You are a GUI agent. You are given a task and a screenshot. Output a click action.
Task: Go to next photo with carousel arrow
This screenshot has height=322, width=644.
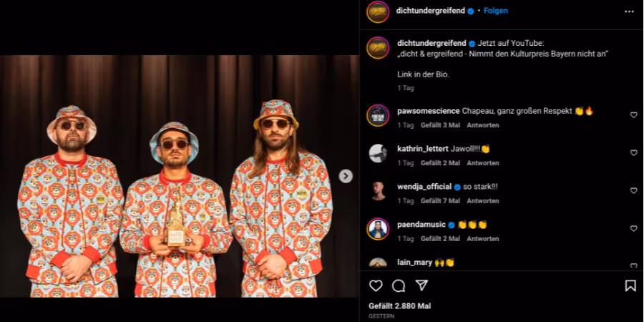click(346, 176)
